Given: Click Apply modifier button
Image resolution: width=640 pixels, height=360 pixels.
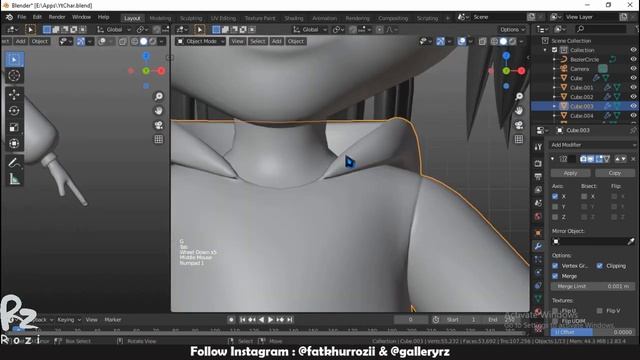Looking at the screenshot, I should coord(570,173).
